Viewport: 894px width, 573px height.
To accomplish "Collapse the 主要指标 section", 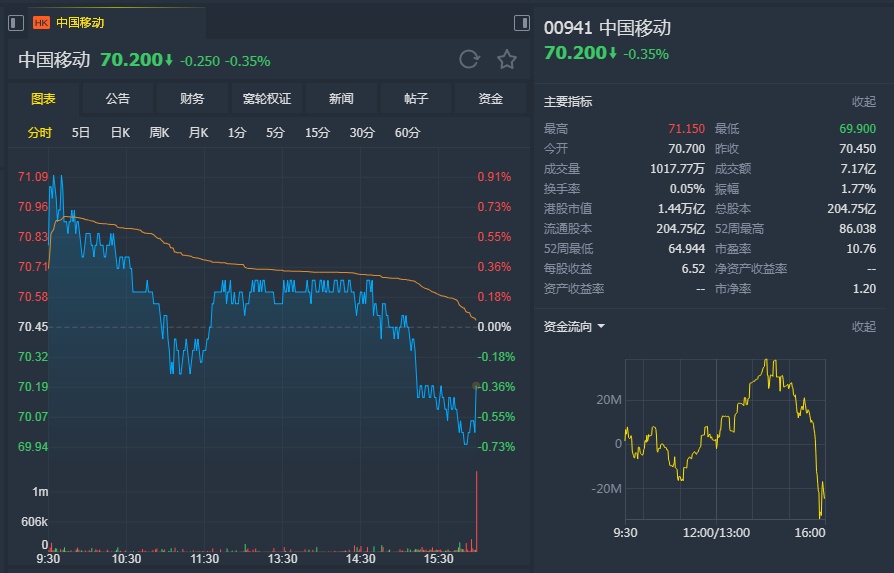I will [863, 101].
